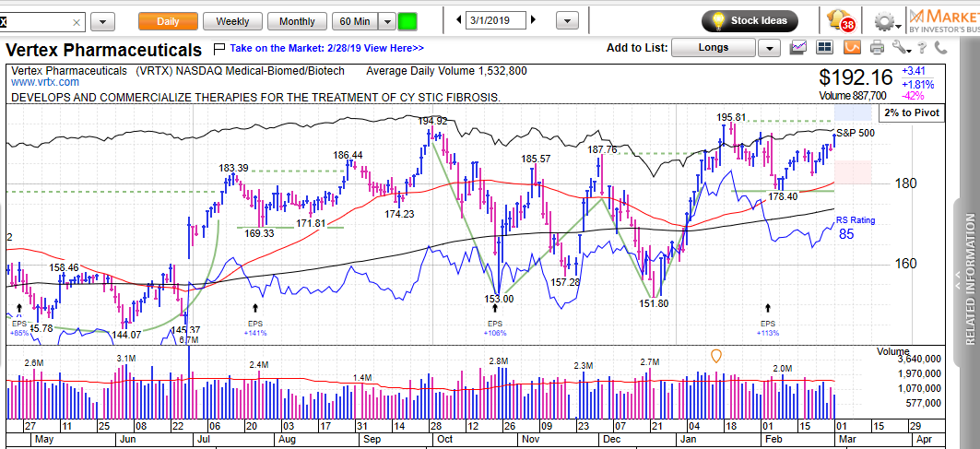Screen dimensions: 980x449
Task: Select the Daily chart tab
Action: click(168, 21)
